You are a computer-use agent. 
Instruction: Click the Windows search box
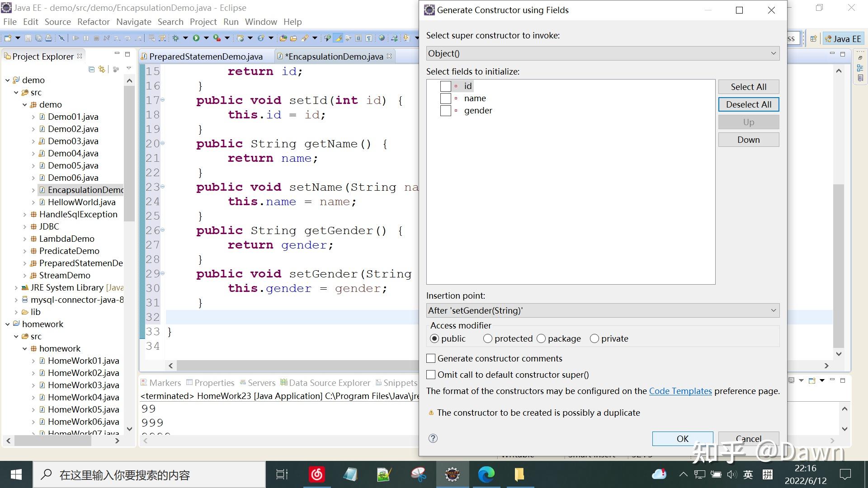point(149,474)
